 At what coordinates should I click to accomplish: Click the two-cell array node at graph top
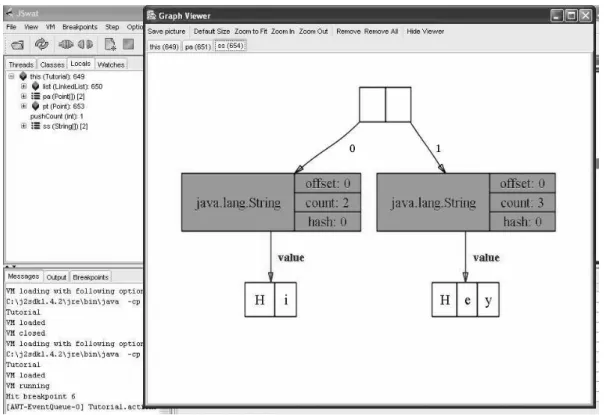pos(385,105)
